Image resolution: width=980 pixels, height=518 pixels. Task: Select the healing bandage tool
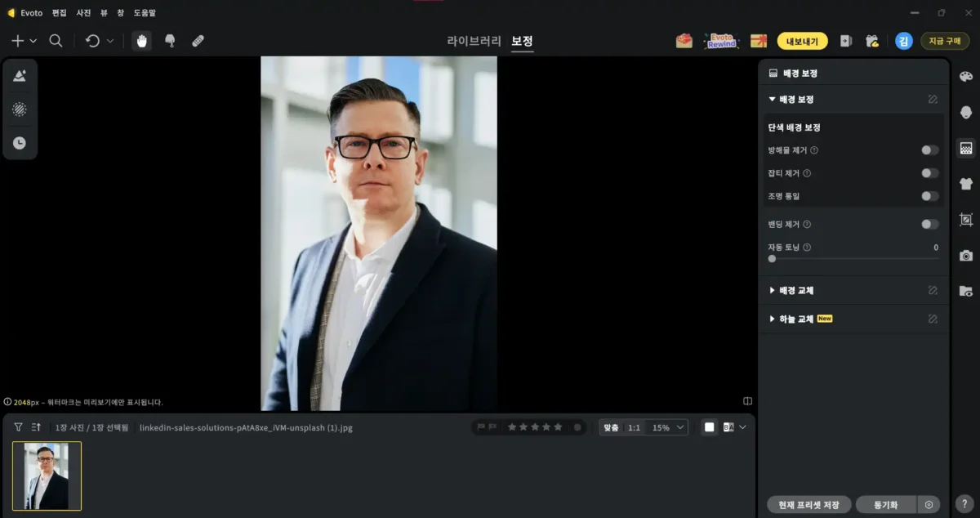(198, 41)
